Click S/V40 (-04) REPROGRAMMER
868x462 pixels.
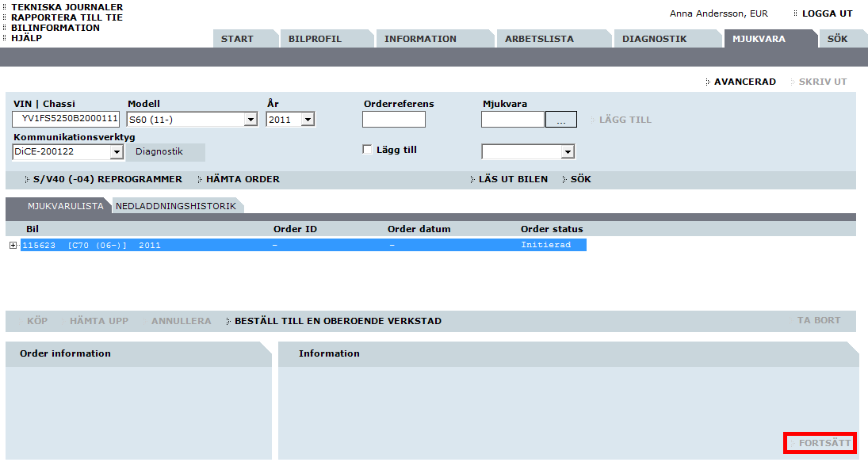(107, 179)
